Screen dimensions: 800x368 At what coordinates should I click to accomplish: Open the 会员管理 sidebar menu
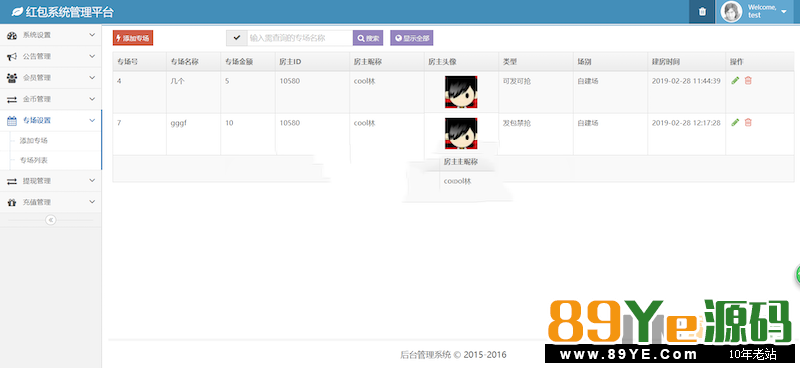coord(51,78)
